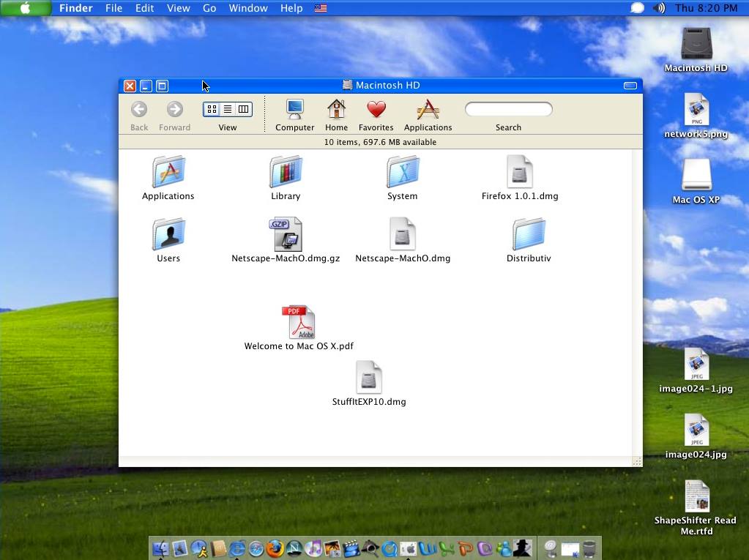This screenshot has height=560, width=749.
Task: Select ShapeShifter Read Me.rtfd on the desktop
Action: click(696, 508)
